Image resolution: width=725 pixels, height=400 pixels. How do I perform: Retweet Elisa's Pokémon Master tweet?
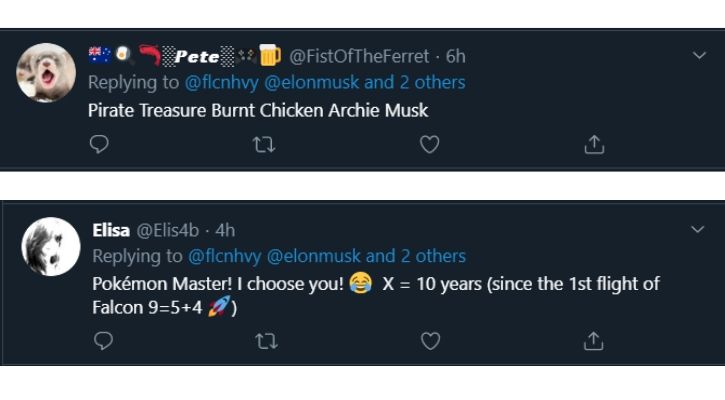click(265, 341)
